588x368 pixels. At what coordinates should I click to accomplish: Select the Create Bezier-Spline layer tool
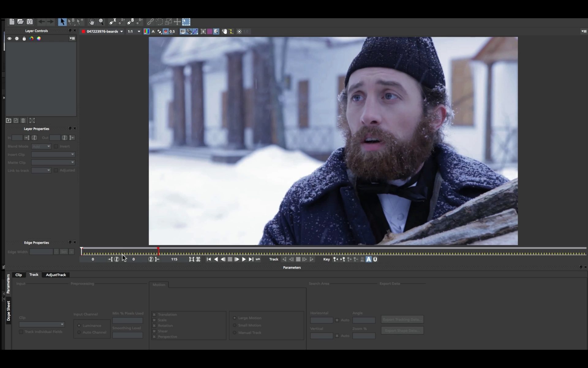click(x=130, y=21)
